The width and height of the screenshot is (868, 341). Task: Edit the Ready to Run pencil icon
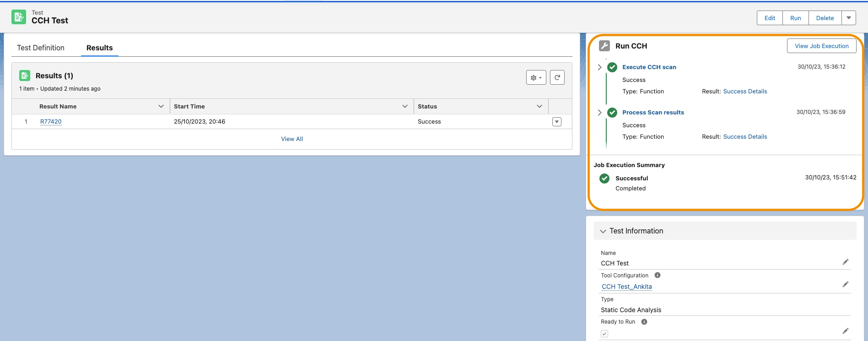(846, 331)
